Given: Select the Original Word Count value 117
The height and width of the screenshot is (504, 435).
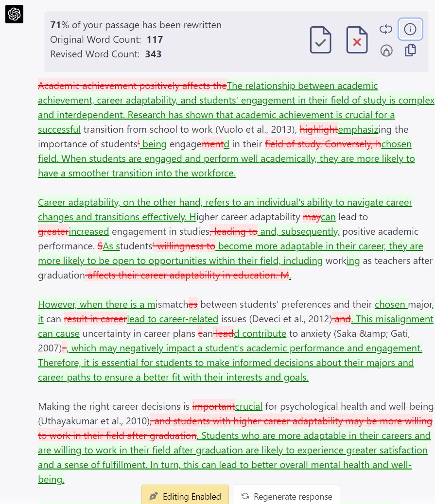Looking at the screenshot, I should [155, 39].
